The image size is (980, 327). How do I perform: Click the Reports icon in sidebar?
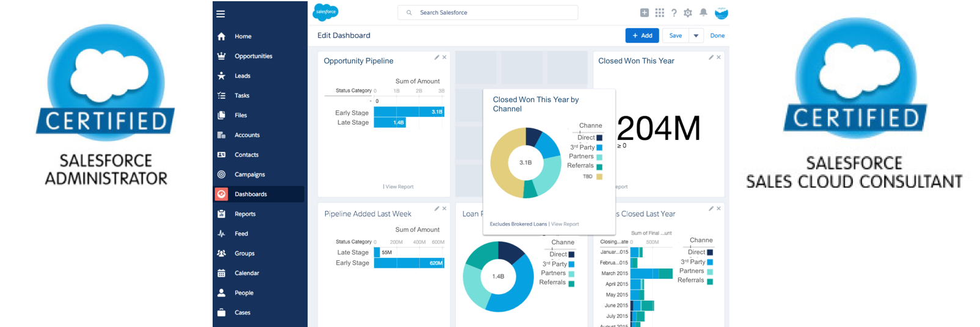click(221, 214)
